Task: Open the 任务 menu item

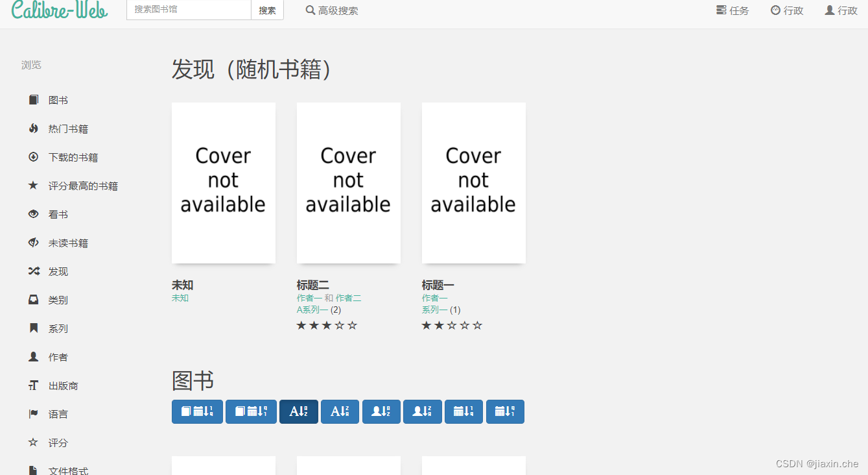Action: pos(732,10)
